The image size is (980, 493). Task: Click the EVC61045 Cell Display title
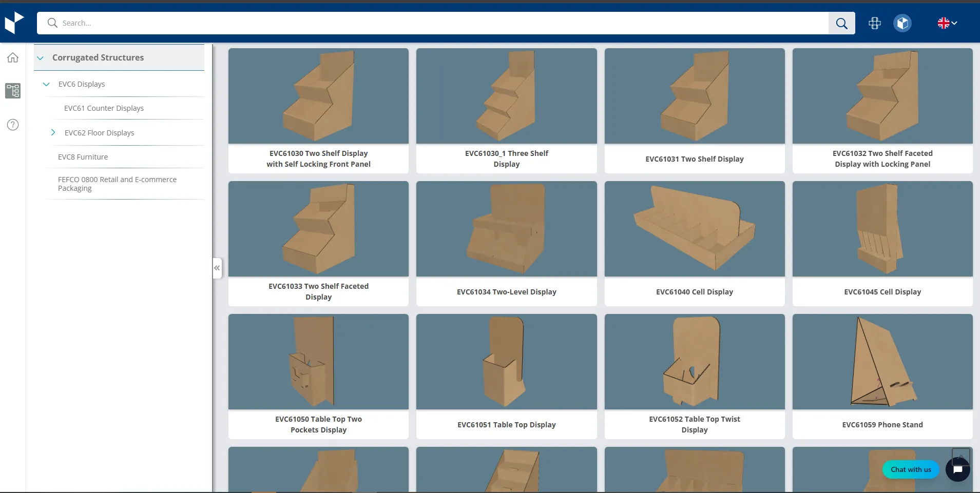(x=882, y=292)
